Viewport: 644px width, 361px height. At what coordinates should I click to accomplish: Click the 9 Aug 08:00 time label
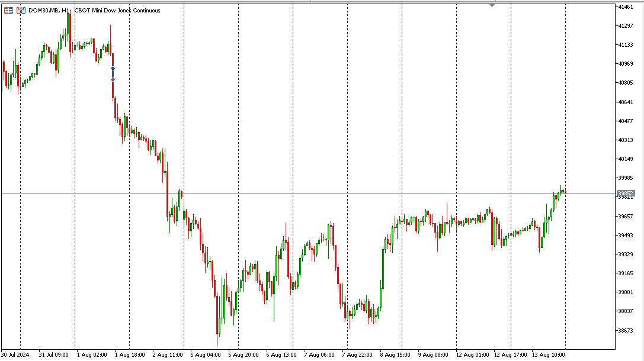433,355
